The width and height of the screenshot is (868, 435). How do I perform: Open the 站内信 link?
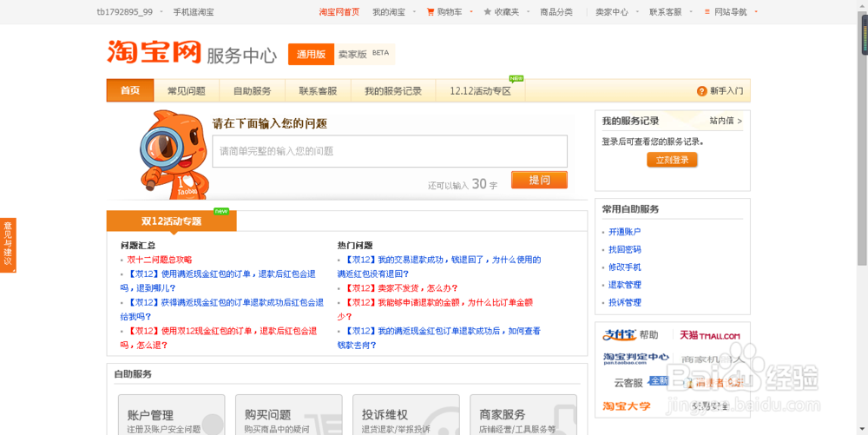pos(726,121)
